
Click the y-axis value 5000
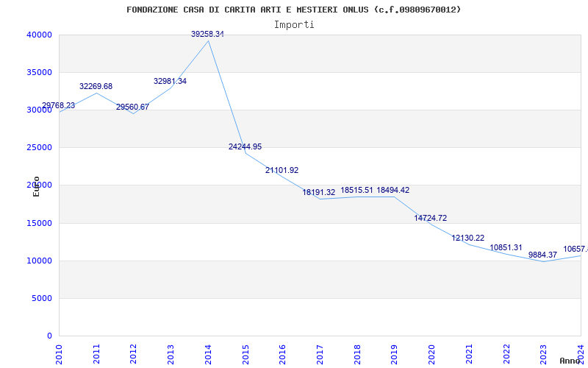[42, 299]
